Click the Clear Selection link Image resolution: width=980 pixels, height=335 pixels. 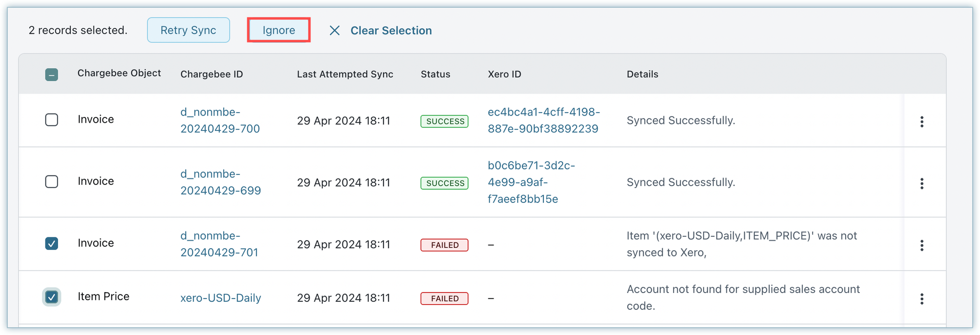pos(391,30)
